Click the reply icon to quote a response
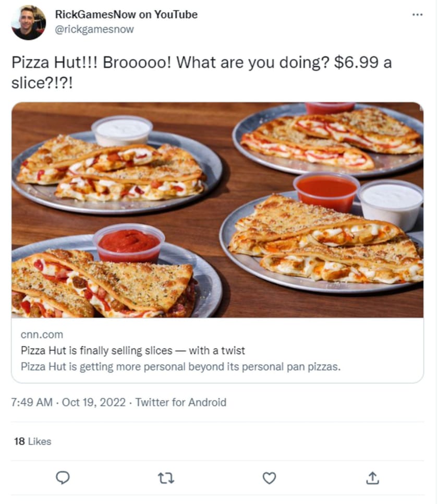The height and width of the screenshot is (504, 438). click(x=63, y=477)
